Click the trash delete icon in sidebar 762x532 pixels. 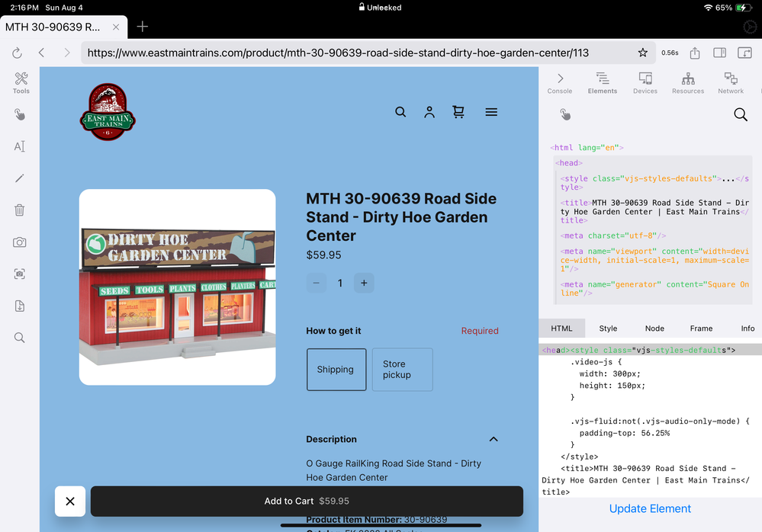coord(19,210)
